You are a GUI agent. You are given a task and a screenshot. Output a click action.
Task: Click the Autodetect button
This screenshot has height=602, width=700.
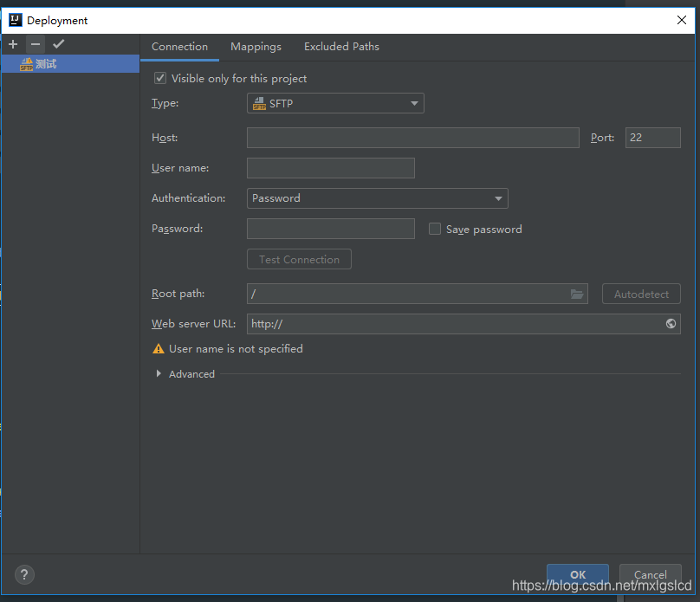(641, 295)
